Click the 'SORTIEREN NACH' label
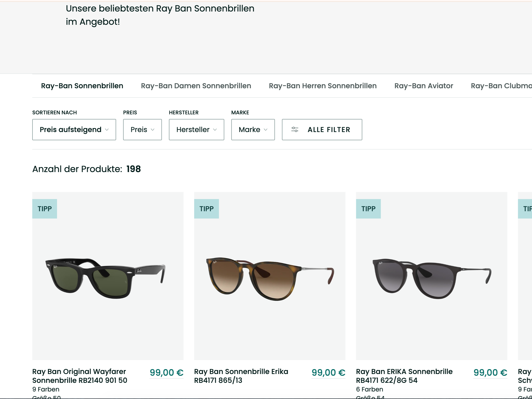This screenshot has height=399, width=532. [55, 113]
